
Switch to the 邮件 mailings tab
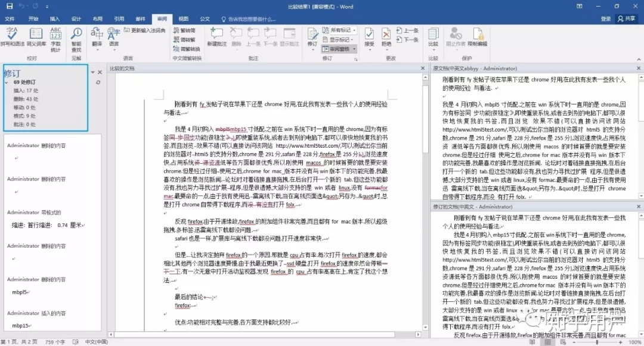141,19
